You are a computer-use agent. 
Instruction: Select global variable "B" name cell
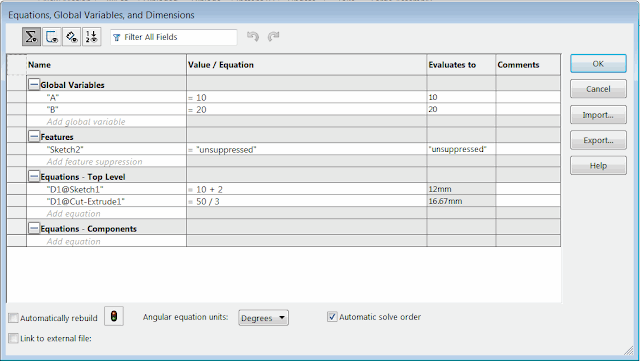pyautogui.click(x=106, y=109)
